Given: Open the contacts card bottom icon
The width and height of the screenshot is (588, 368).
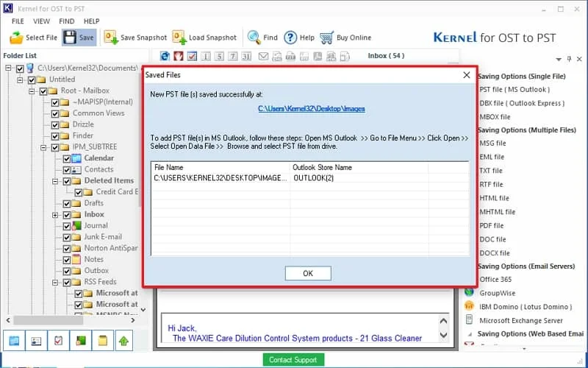Looking at the screenshot, I should pos(36,341).
